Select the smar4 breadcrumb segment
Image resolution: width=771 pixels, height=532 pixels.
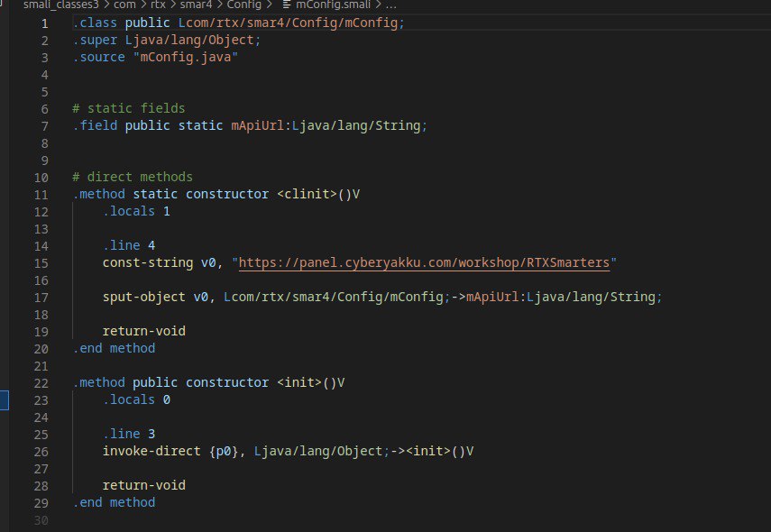click(x=194, y=5)
